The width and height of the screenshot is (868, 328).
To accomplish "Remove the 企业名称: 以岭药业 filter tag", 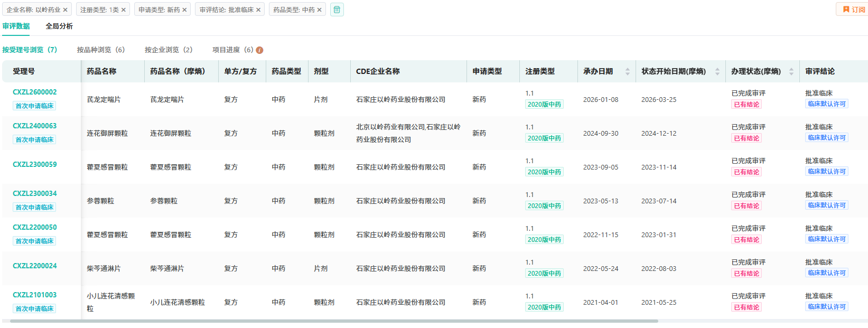I will (x=66, y=10).
